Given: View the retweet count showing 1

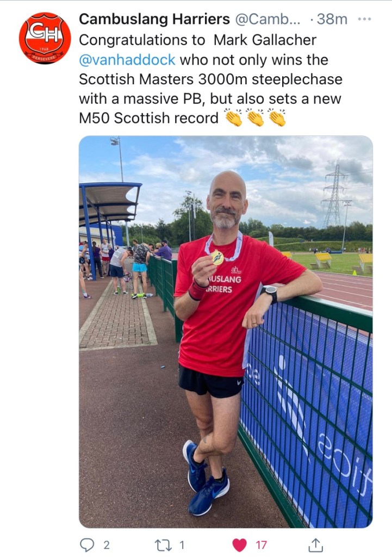Looking at the screenshot, I should click(x=182, y=545).
